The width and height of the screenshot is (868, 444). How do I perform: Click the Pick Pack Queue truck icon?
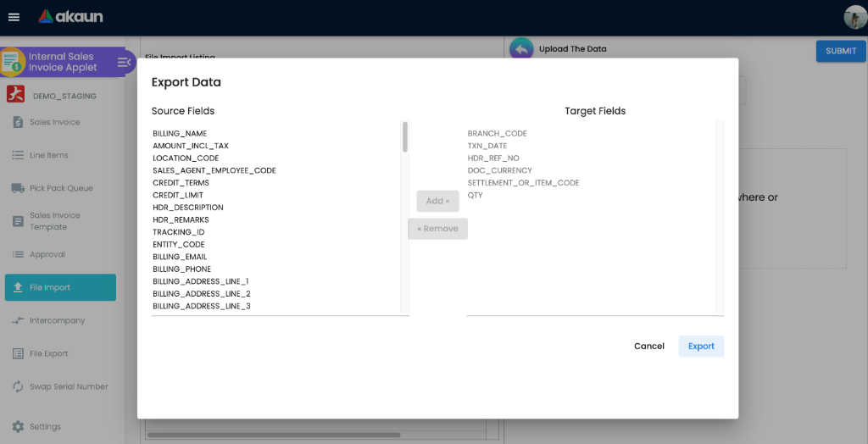[18, 188]
